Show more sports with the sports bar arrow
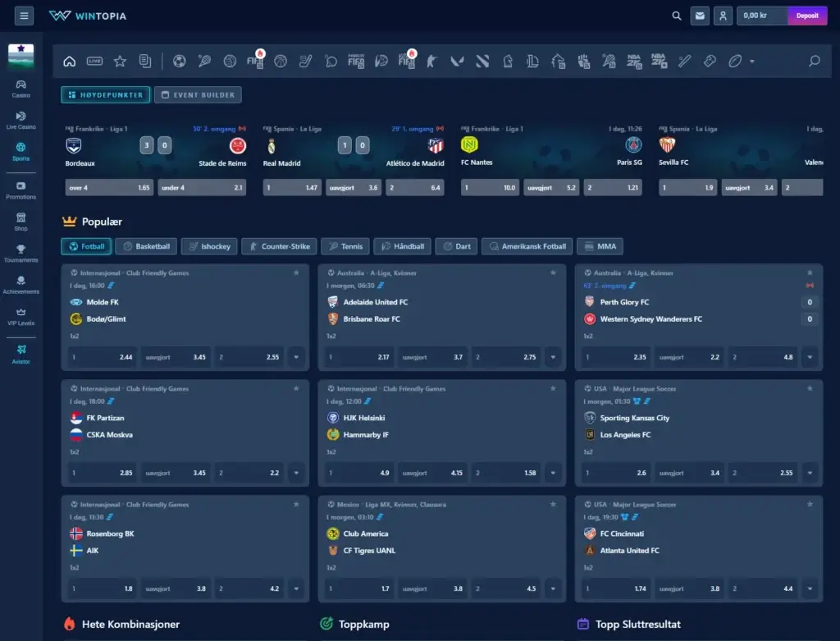Image resolution: width=840 pixels, height=641 pixels. [x=752, y=62]
